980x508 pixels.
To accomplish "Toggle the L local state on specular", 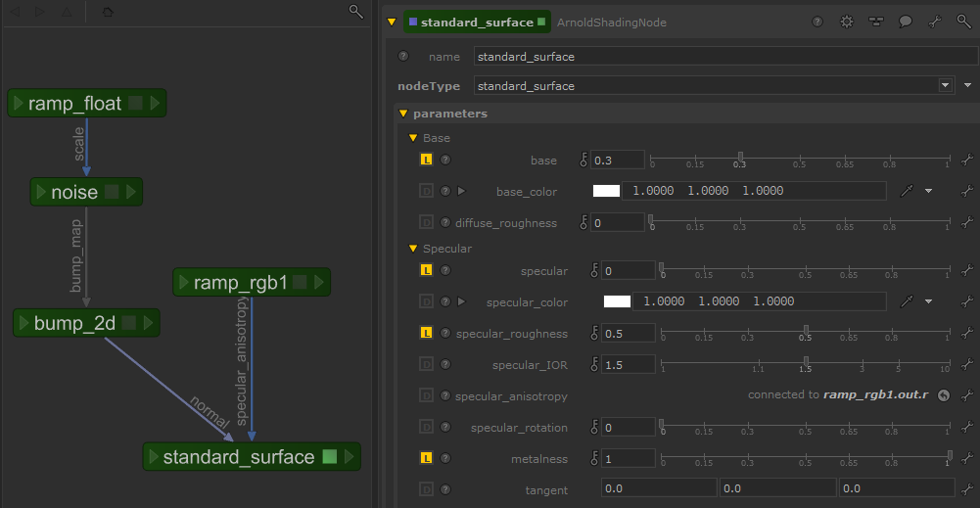I will [x=426, y=270].
